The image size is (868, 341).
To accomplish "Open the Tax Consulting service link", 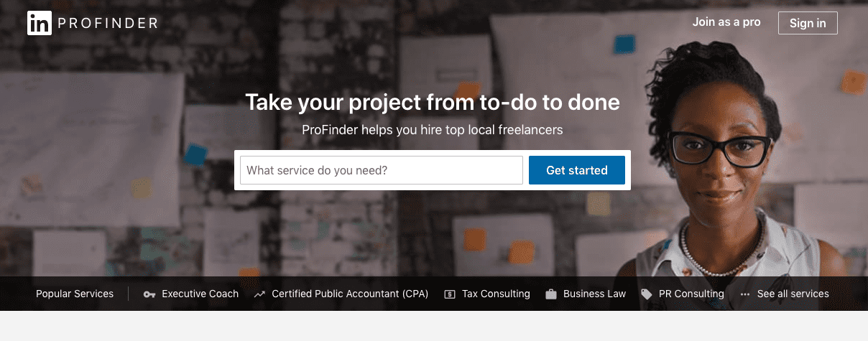I will click(496, 294).
